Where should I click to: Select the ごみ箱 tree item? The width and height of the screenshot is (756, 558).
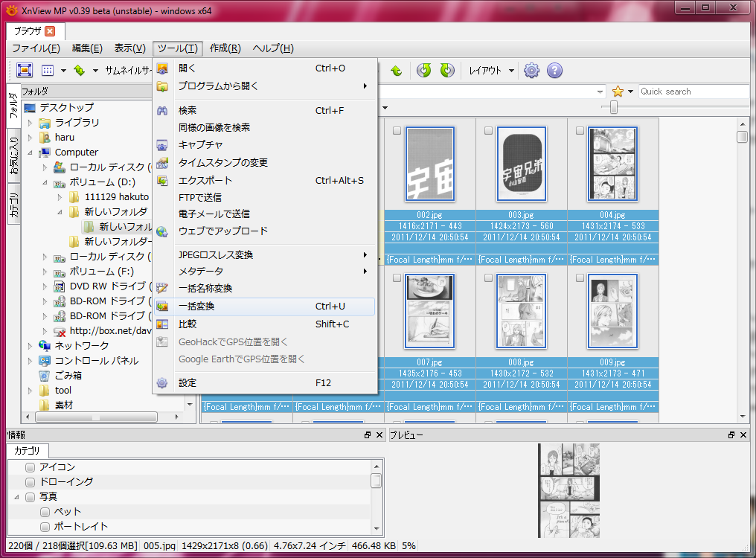tap(68, 375)
